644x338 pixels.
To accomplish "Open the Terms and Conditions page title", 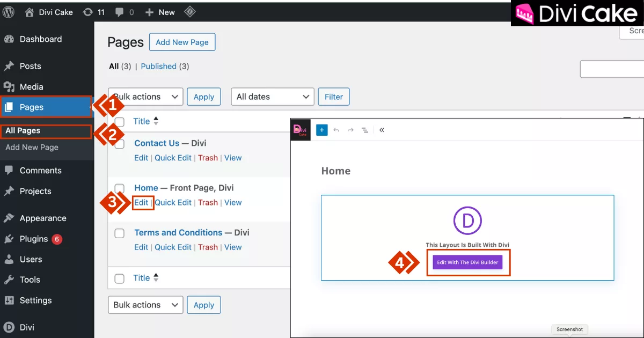I will coord(178,232).
